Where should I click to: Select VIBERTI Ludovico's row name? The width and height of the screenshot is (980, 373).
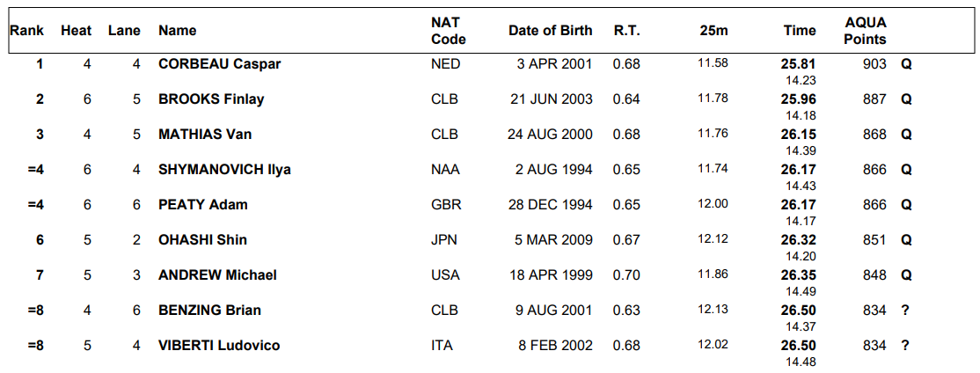point(219,346)
